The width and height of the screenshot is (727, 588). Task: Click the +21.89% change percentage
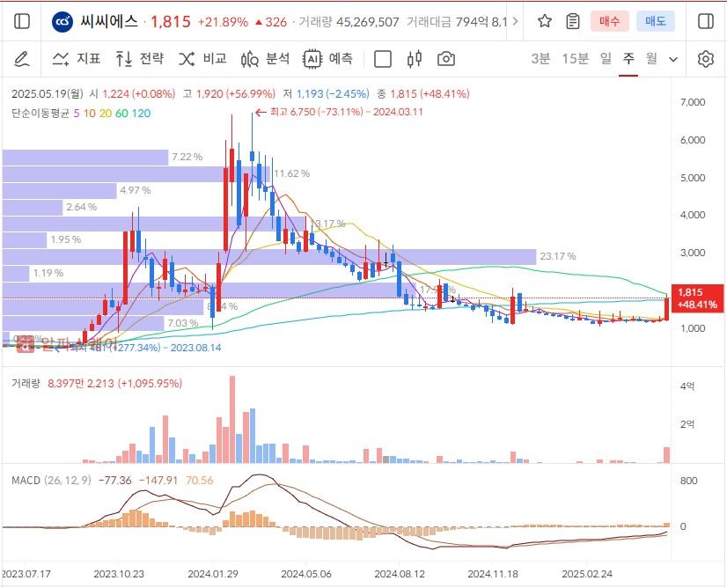223,22
